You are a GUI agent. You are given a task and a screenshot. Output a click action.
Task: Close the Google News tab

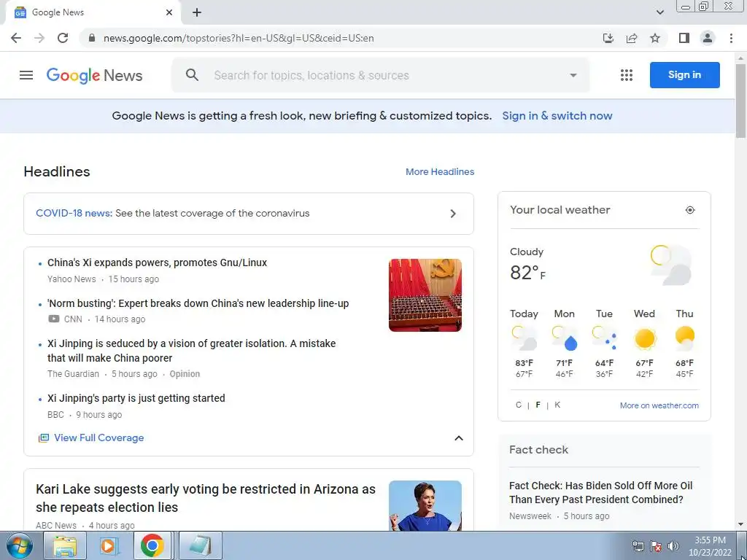point(169,12)
